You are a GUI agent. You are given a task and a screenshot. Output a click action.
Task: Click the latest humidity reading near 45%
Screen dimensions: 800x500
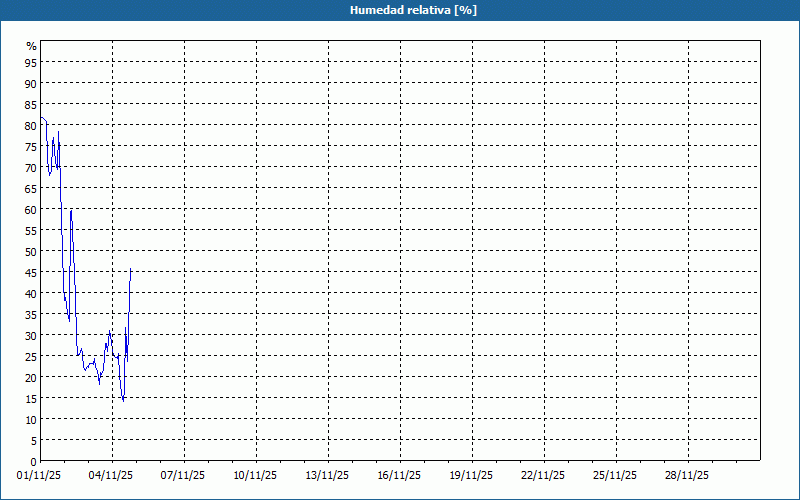click(x=131, y=269)
